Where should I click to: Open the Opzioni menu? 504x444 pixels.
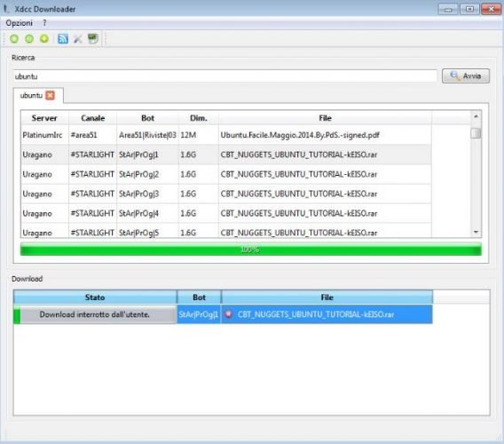[x=20, y=23]
